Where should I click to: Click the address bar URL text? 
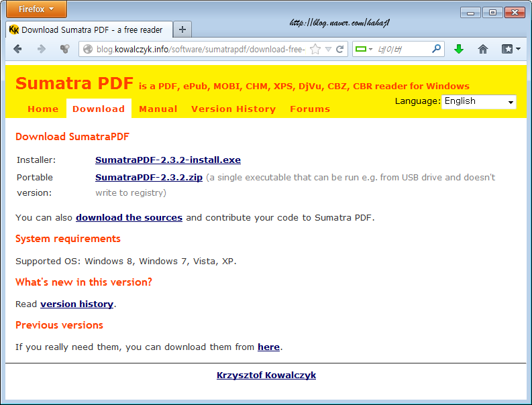point(201,50)
